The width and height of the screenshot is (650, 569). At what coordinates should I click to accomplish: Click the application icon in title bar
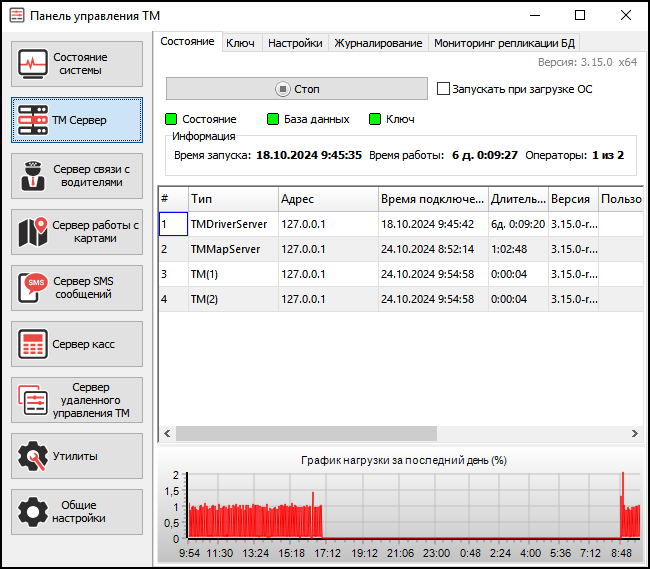click(x=17, y=16)
